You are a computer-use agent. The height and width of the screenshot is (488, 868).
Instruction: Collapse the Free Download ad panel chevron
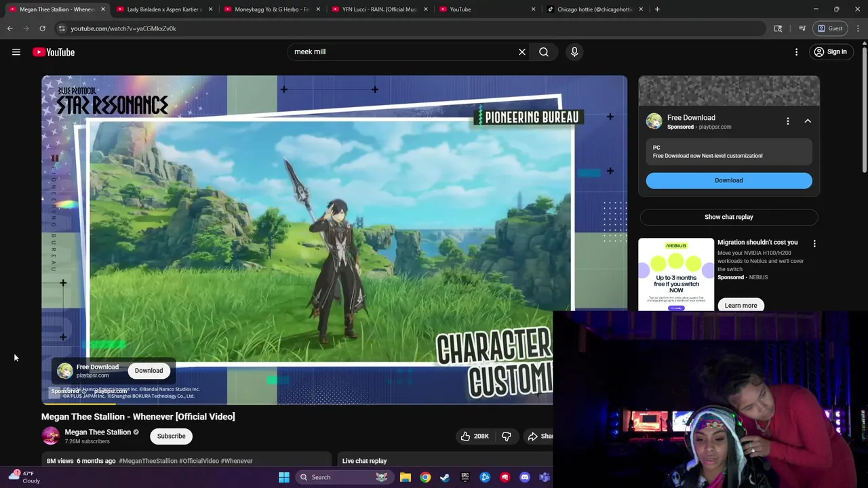coord(808,121)
